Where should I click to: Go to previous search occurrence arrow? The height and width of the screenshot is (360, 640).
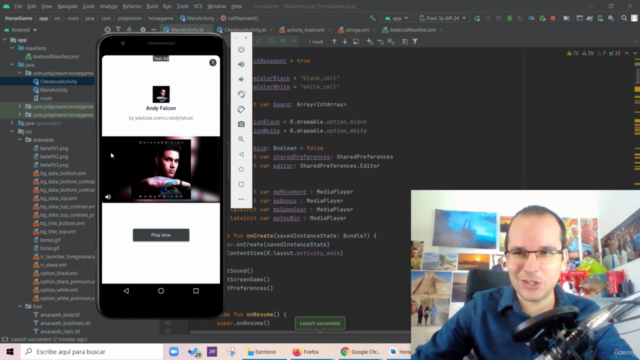[334, 42]
